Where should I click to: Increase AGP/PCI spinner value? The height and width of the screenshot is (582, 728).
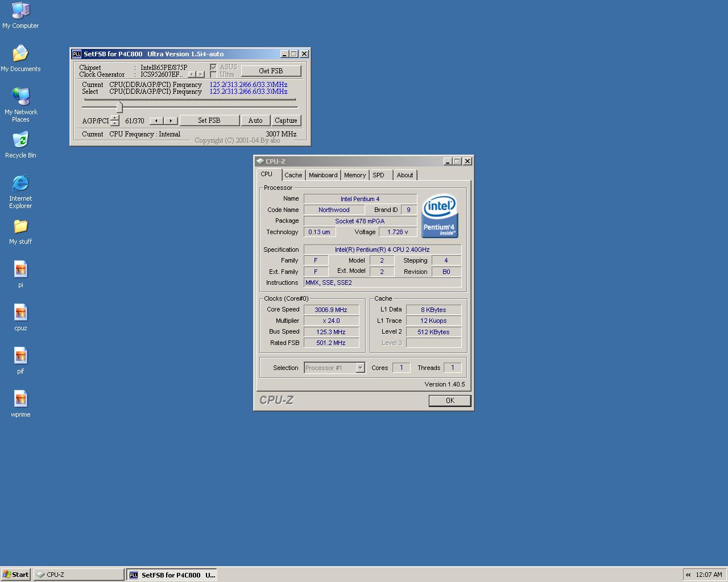pos(115,118)
